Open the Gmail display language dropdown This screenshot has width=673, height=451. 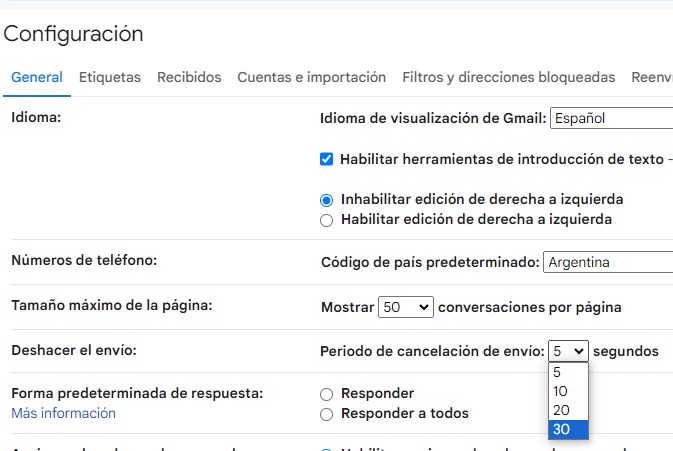tap(610, 118)
